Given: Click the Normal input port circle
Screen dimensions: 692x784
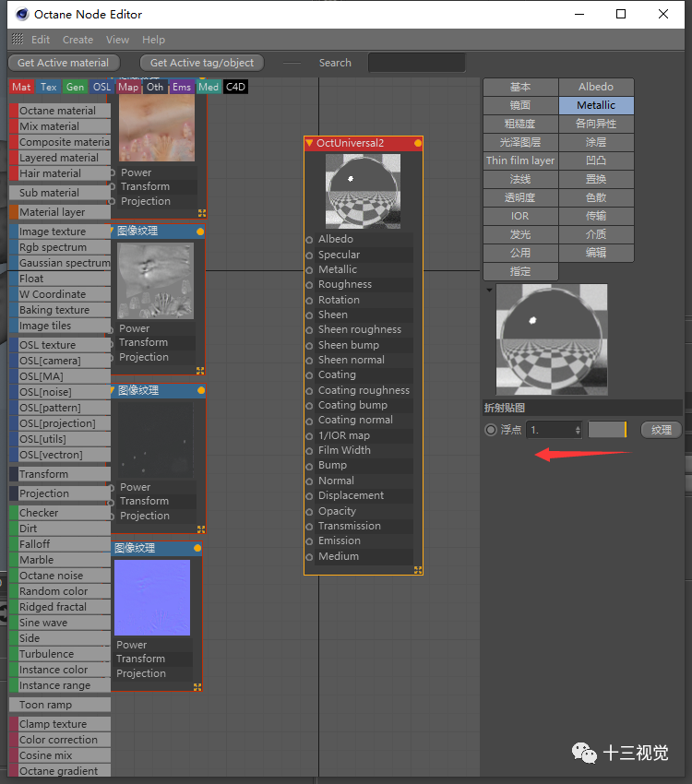Looking at the screenshot, I should [x=309, y=481].
